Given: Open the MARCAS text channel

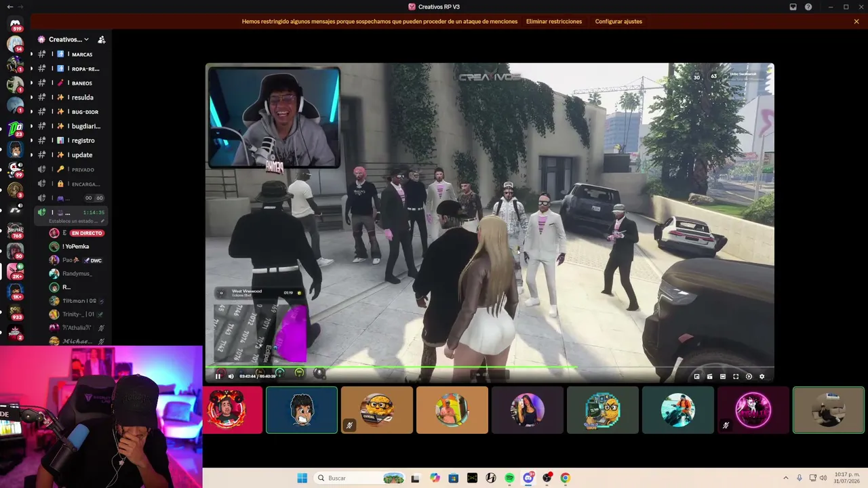Looking at the screenshot, I should point(71,54).
